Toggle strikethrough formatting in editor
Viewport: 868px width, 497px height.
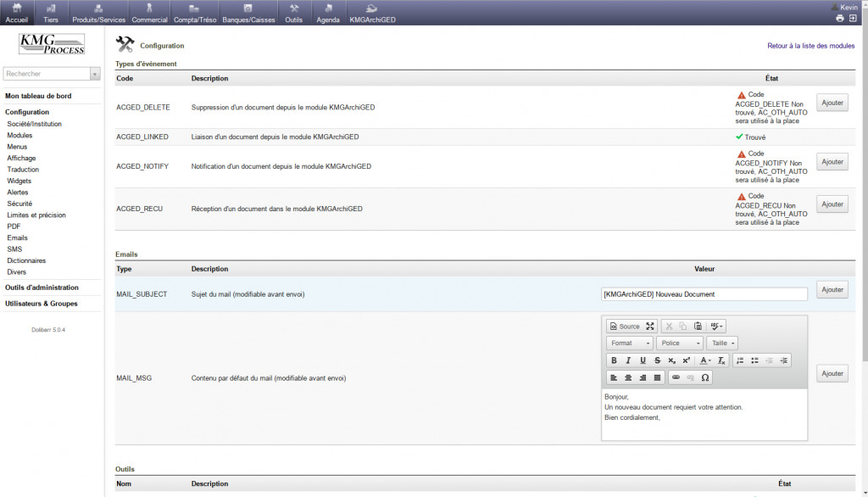click(x=657, y=360)
